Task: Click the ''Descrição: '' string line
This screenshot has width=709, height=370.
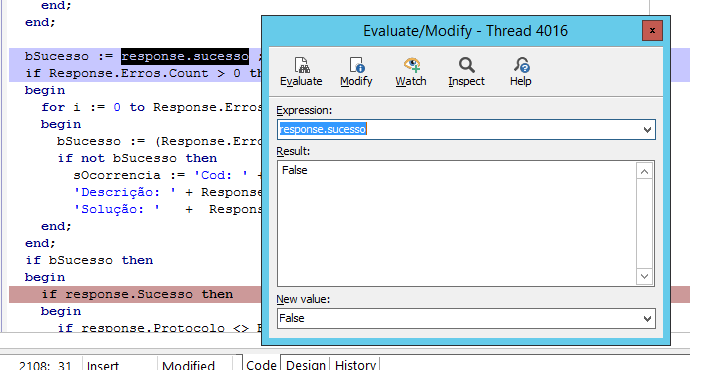Action: click(167, 193)
